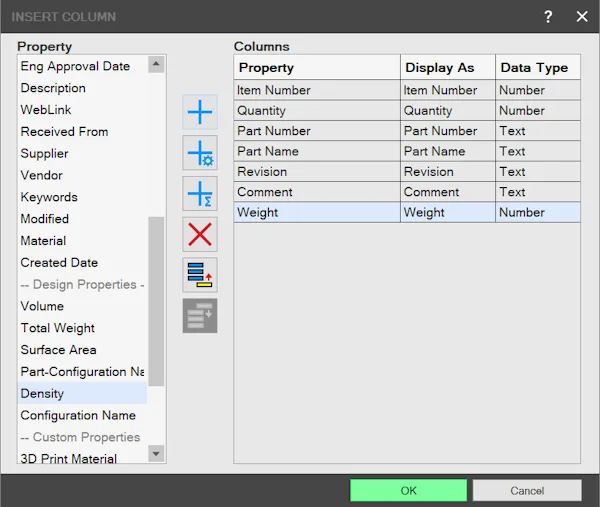Click the Data Type column header
The width and height of the screenshot is (600, 507).
pos(538,67)
